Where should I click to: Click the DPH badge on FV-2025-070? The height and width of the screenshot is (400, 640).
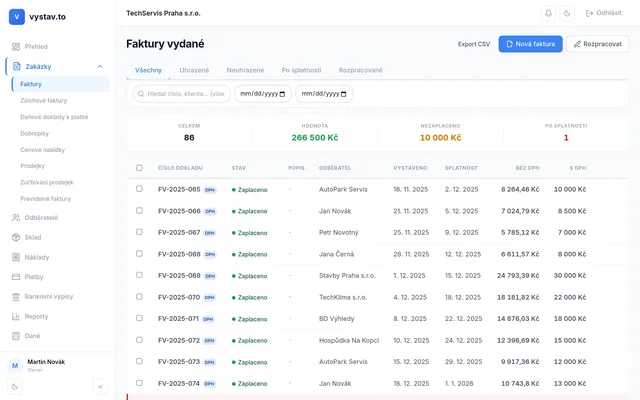209,298
